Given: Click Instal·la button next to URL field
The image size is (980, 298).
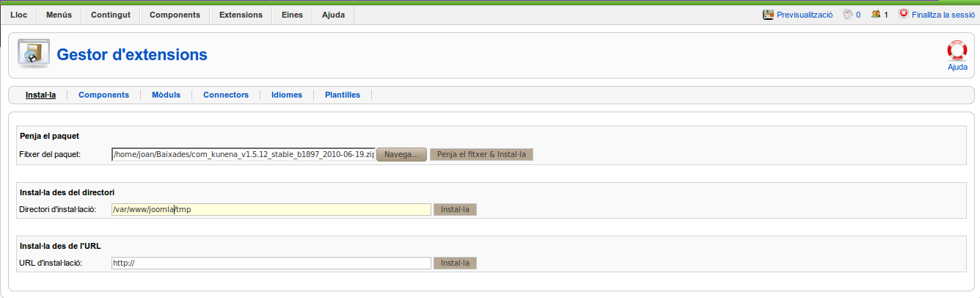Looking at the screenshot, I should [455, 263].
